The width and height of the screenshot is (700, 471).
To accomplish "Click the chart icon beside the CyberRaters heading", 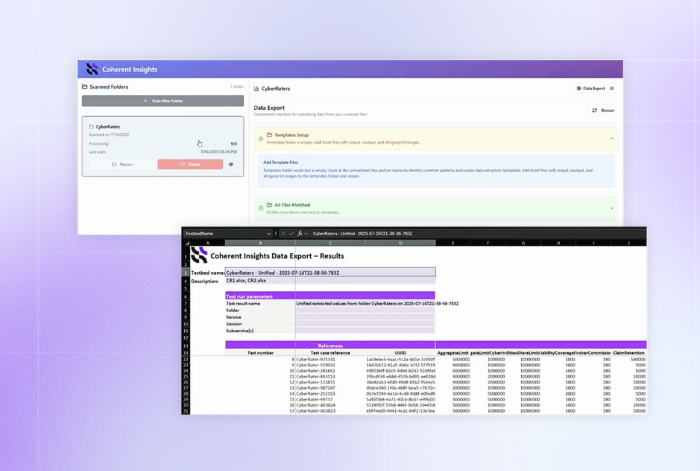I will 256,89.
